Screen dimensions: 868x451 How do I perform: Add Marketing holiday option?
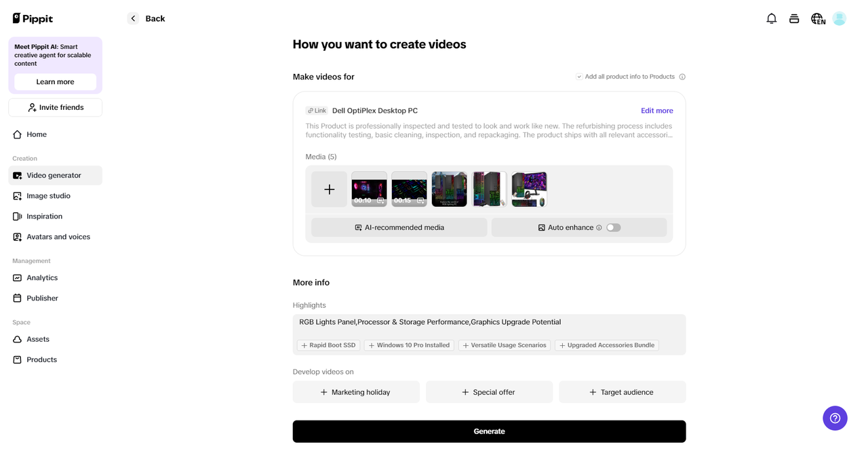(356, 392)
